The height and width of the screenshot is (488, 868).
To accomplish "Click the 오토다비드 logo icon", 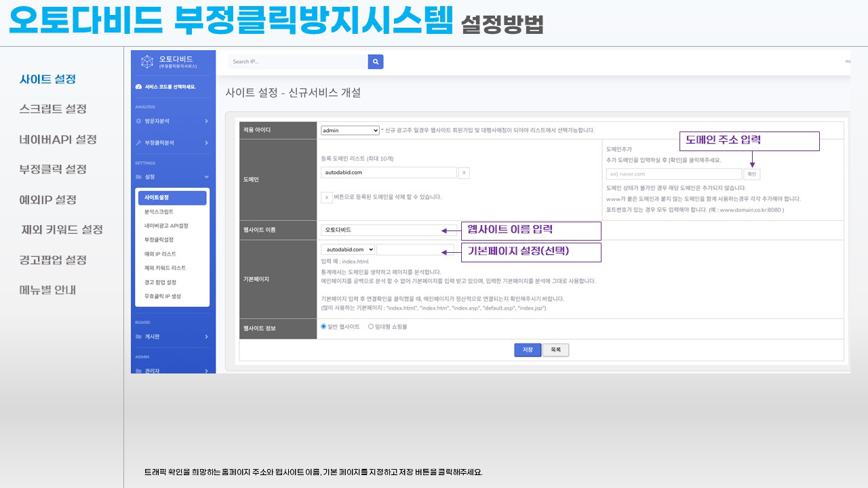I will click(147, 62).
